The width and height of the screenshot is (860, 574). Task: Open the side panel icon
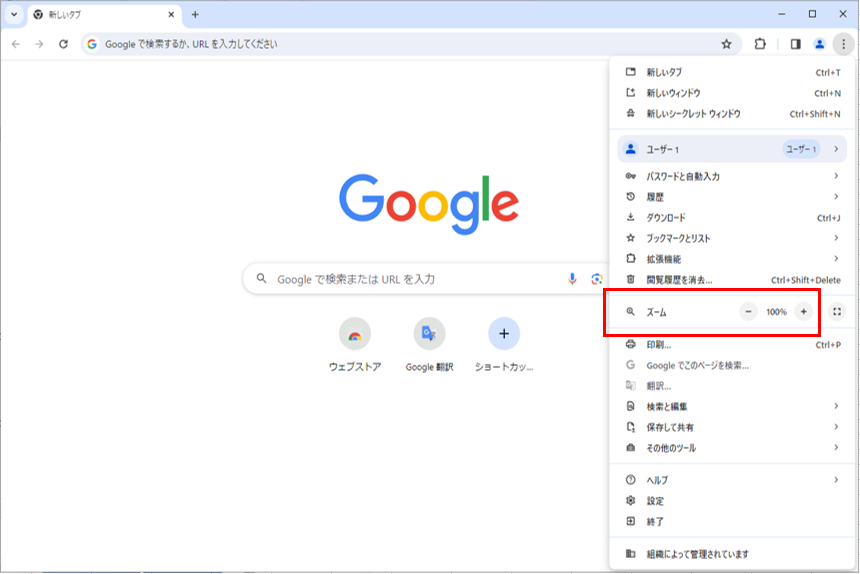pos(795,44)
